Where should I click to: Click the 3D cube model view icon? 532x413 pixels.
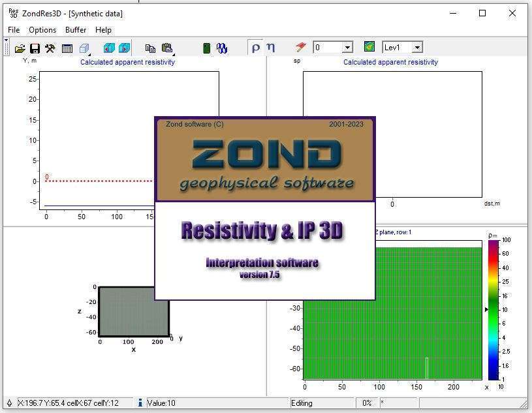point(84,47)
